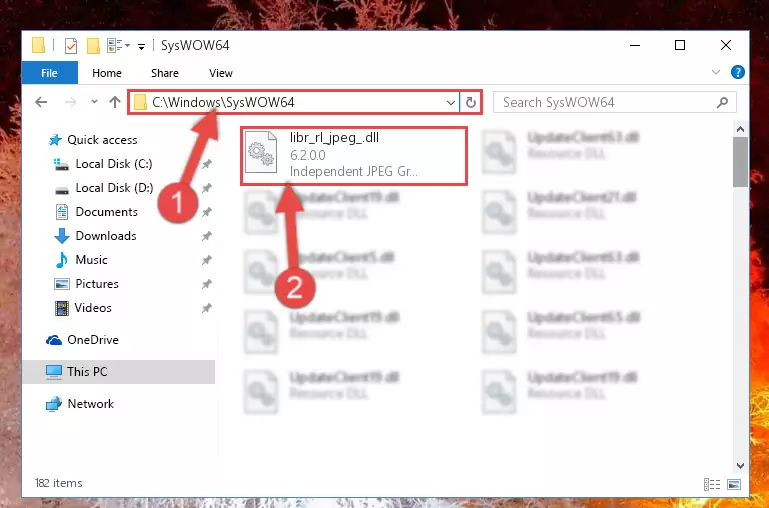Screen dimensions: 769x508
Task: Click the scrollbar up arrow
Action: click(741, 129)
